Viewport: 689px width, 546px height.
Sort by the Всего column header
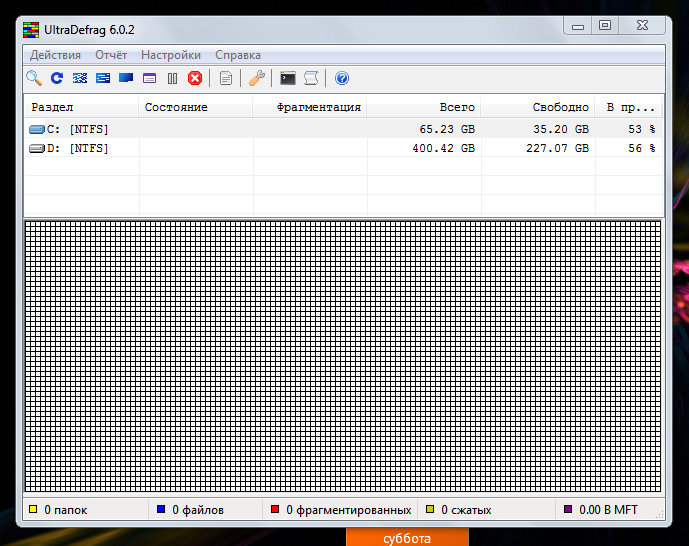(424, 107)
